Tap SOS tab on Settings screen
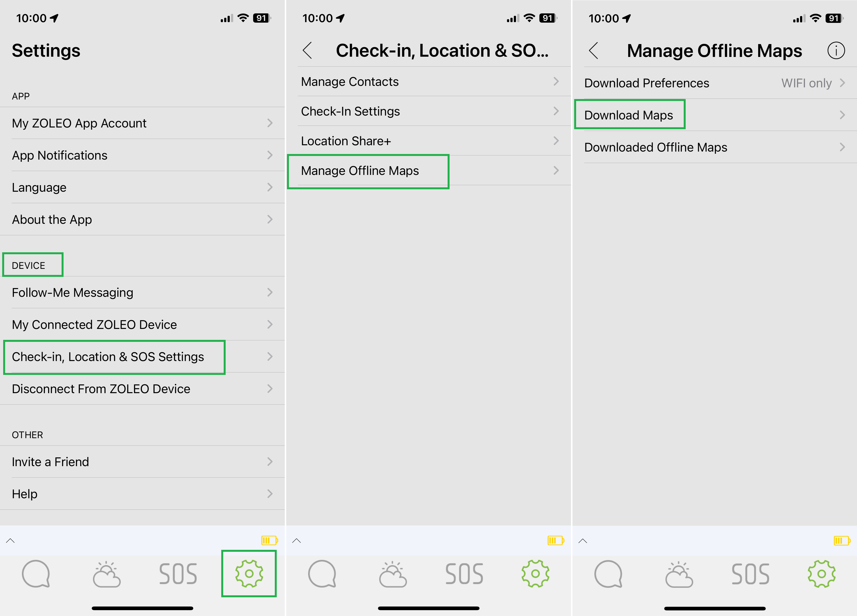Image resolution: width=857 pixels, height=616 pixels. (178, 574)
